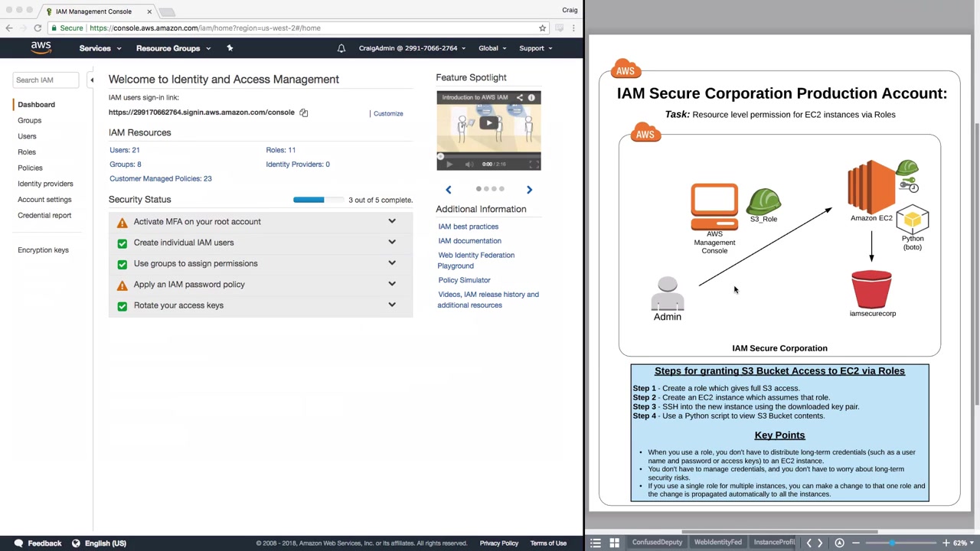Open the 62% zoom level dropdown
The height and width of the screenshot is (551, 980).
(962, 543)
